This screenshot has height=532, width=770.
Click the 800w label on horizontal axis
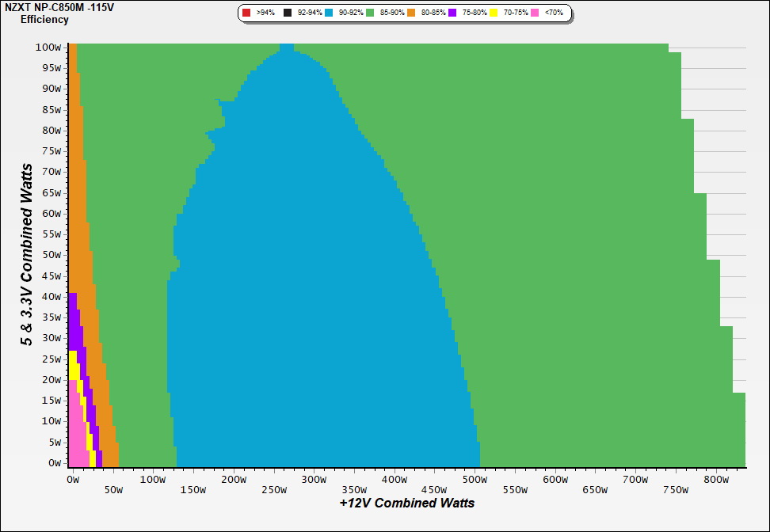(x=716, y=480)
